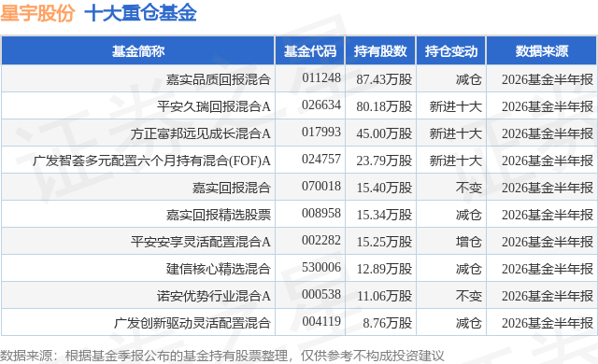Click the 基金代码 column header

click(x=310, y=51)
